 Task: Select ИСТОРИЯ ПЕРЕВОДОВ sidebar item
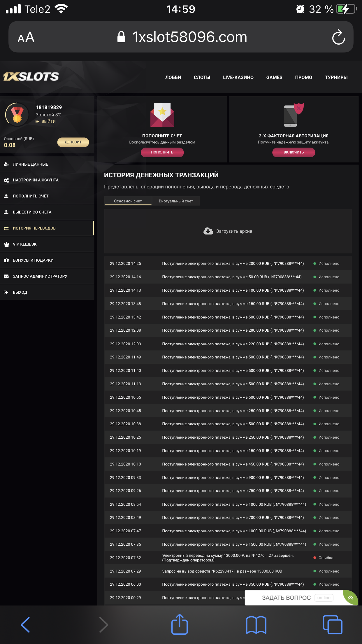[x=47, y=228]
